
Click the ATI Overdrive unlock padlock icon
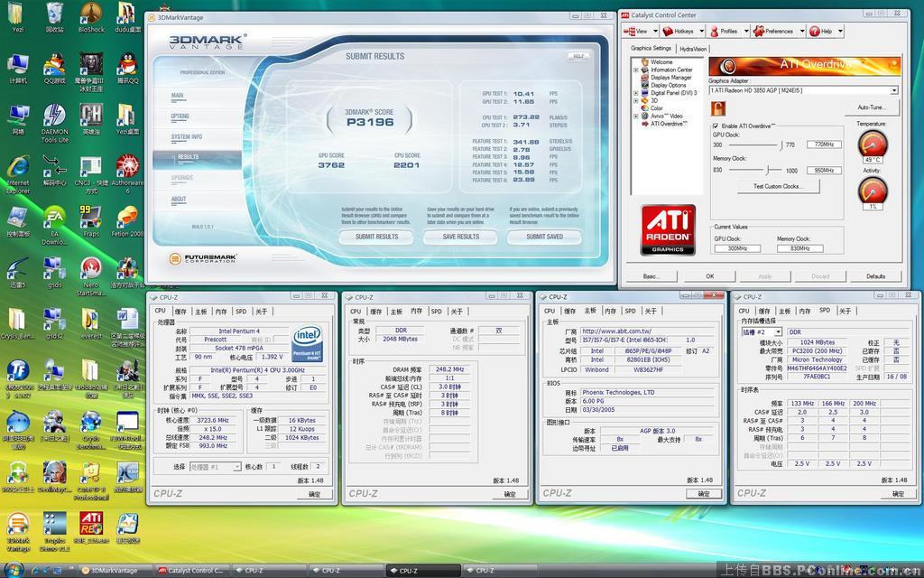pos(719,108)
